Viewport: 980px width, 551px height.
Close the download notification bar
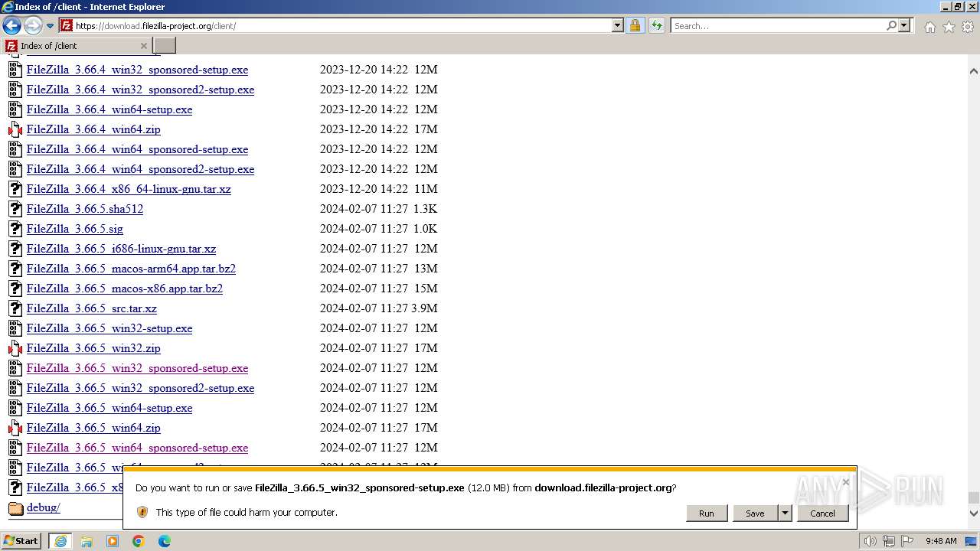tap(845, 481)
